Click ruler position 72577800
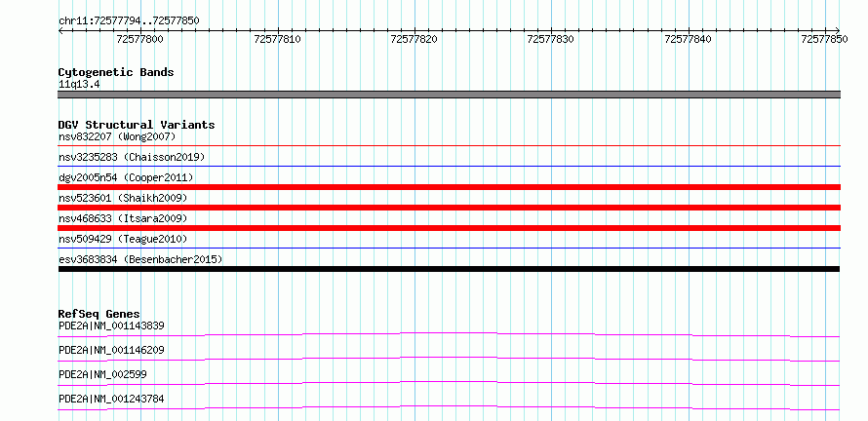Viewport: 868px width, 421px height. click(x=140, y=39)
